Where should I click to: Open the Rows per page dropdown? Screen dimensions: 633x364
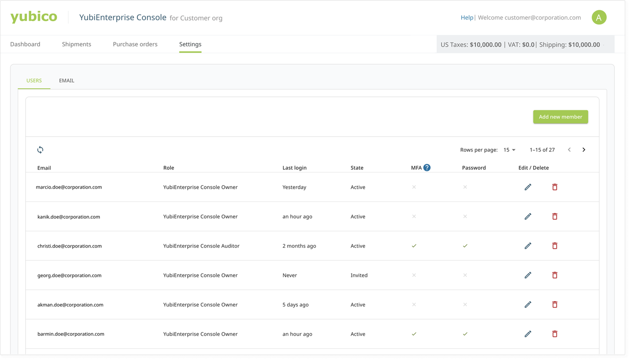509,150
